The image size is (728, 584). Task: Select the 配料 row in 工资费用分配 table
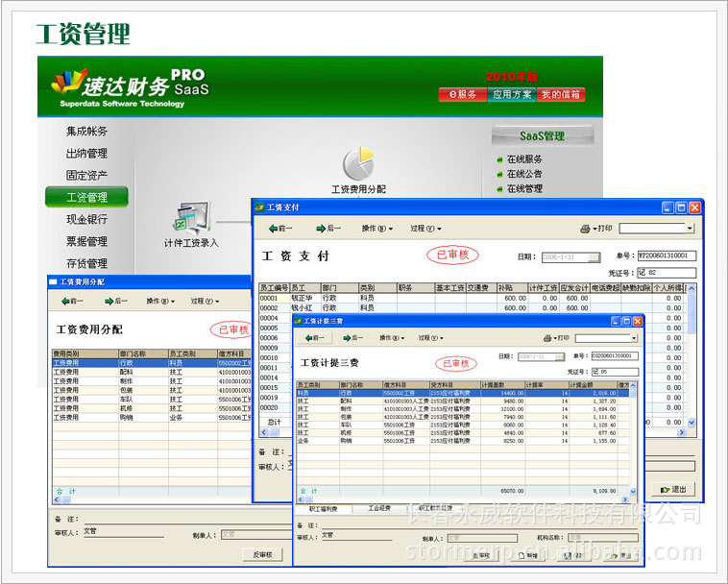point(153,372)
